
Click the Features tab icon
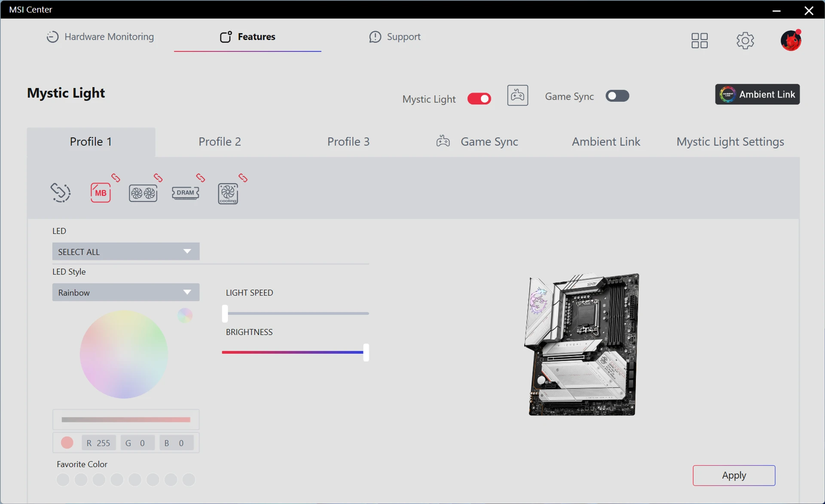point(226,37)
